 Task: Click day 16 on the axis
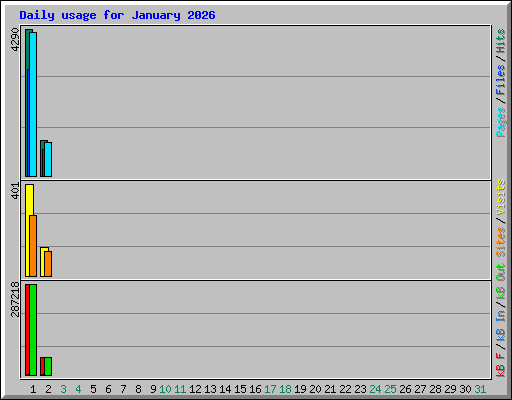coord(255,389)
